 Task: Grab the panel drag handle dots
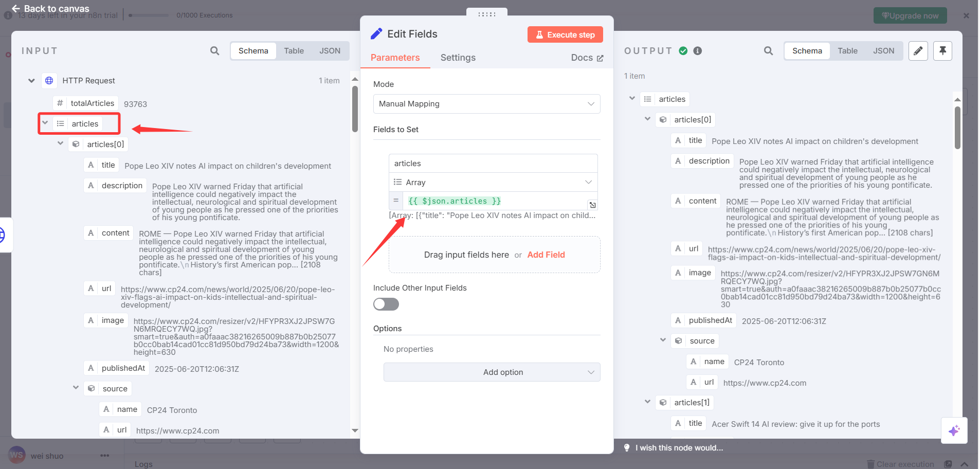pyautogui.click(x=486, y=14)
